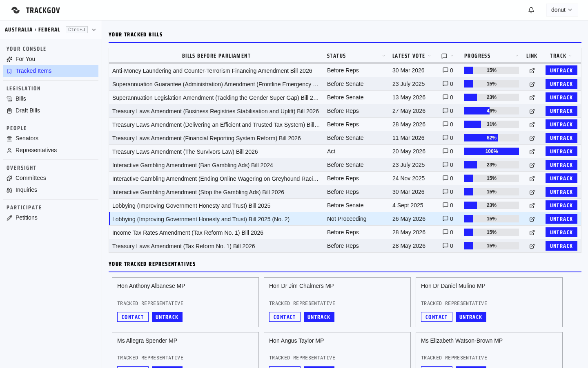Viewport: 588px width, 368px height.
Task: Contact Hon Anthony Albanese MP
Action: pyautogui.click(x=133, y=317)
